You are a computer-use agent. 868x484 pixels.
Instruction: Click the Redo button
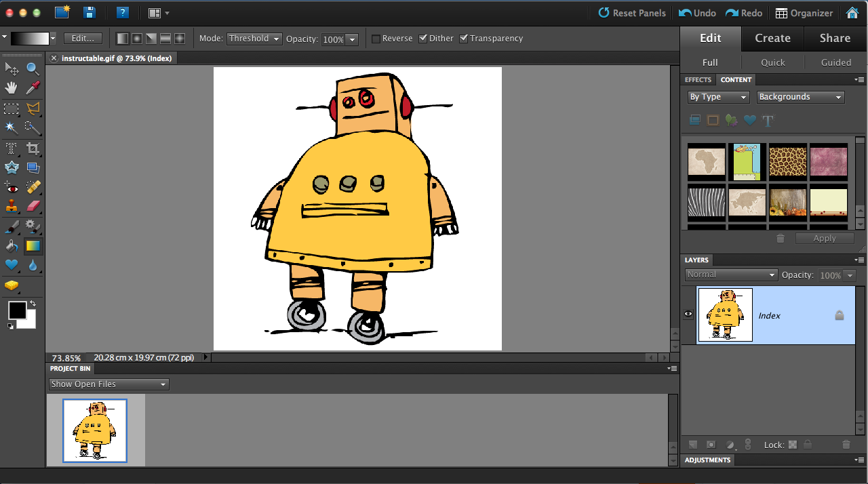744,13
